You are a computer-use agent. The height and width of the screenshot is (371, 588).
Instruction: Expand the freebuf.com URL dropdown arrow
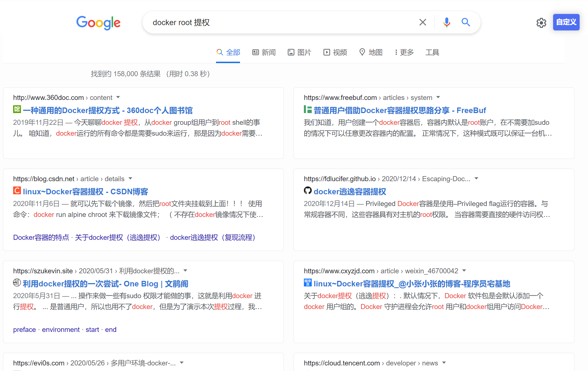(438, 97)
